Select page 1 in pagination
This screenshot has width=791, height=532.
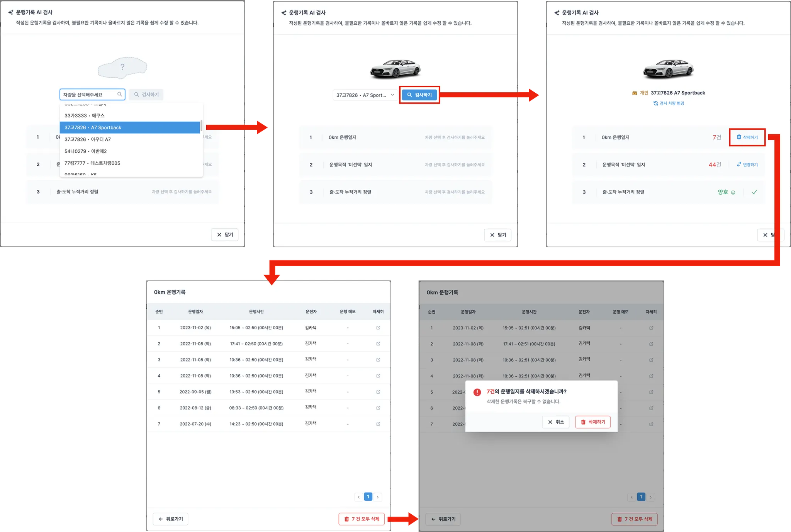[x=368, y=497]
